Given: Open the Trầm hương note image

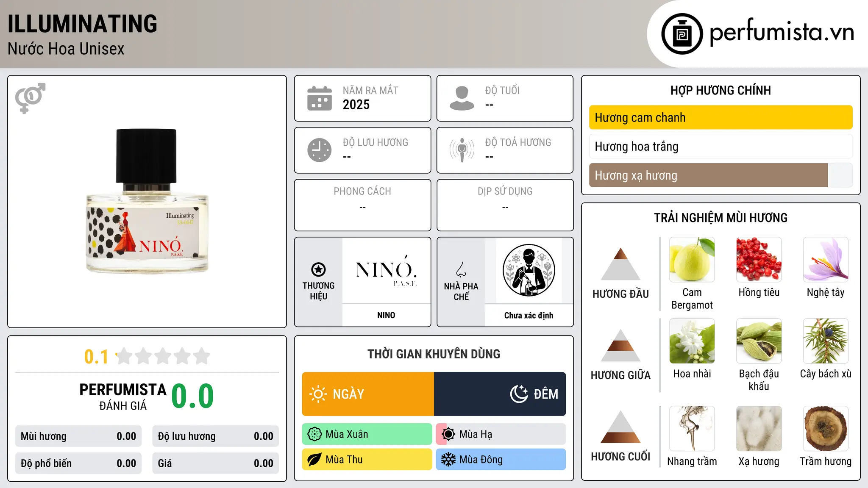Looking at the screenshot, I should (x=826, y=429).
